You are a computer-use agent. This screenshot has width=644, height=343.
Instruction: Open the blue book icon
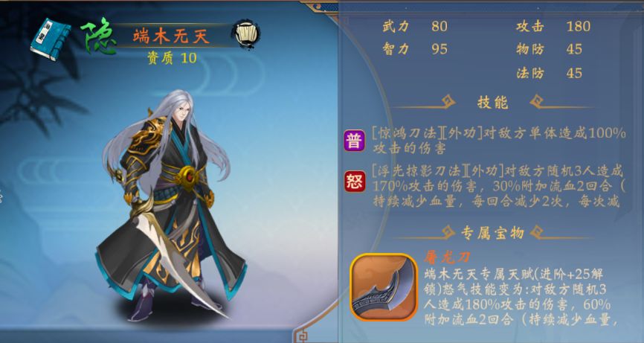50,39
